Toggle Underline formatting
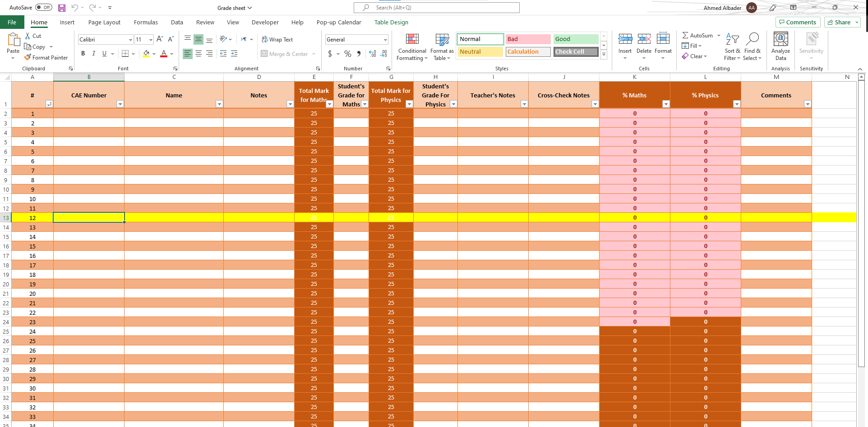This screenshot has height=427, width=868. coord(104,54)
